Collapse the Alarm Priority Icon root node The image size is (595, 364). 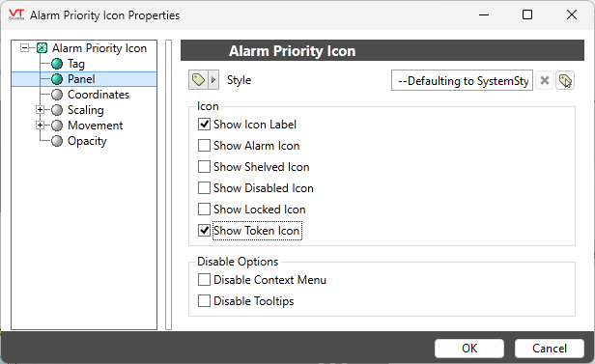[25, 48]
